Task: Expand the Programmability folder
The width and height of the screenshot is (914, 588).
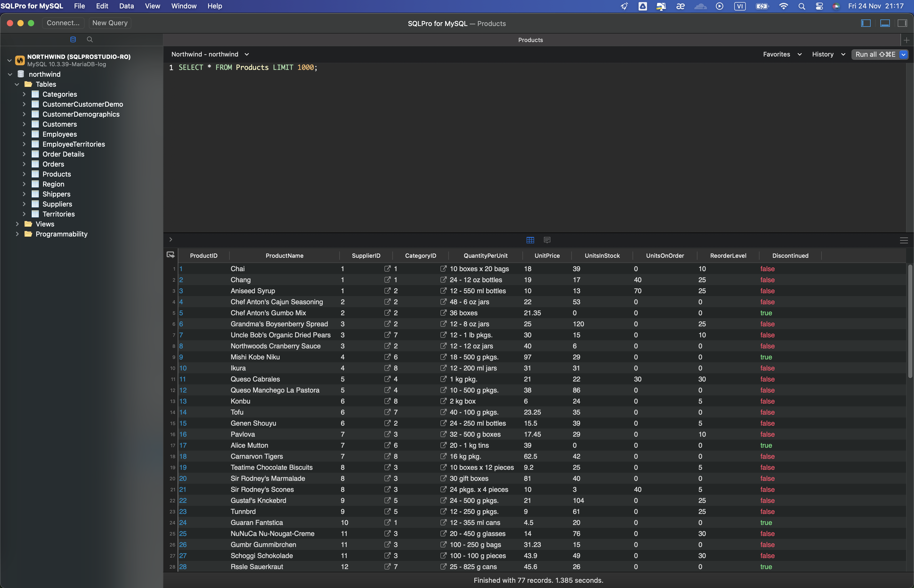Action: tap(17, 234)
